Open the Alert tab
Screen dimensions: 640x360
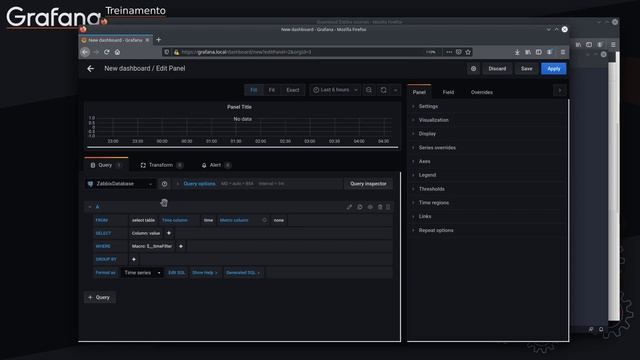[216, 165]
